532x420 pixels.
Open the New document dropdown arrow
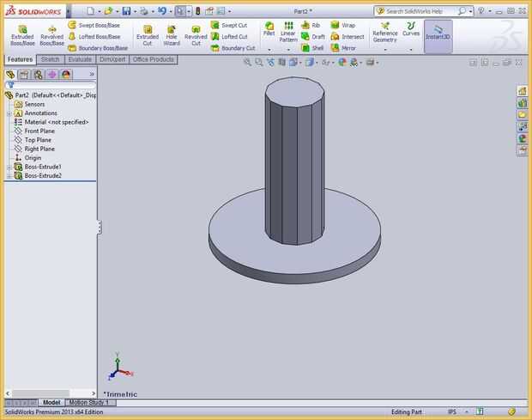(x=100, y=11)
